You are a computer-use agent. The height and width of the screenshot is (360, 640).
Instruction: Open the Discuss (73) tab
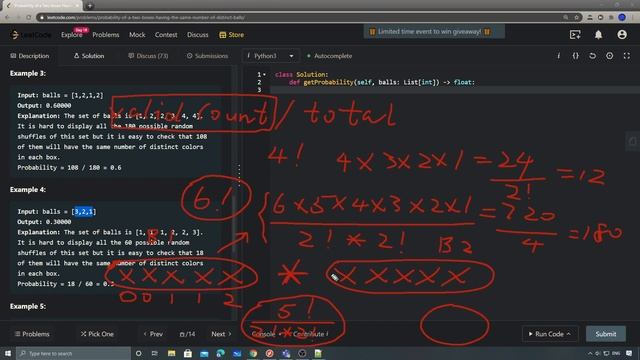point(148,56)
